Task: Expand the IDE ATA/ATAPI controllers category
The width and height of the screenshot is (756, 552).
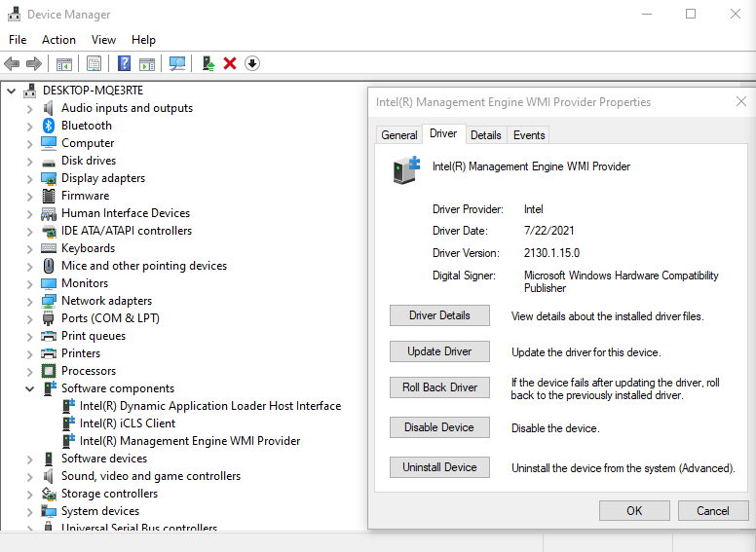Action: [x=30, y=232]
